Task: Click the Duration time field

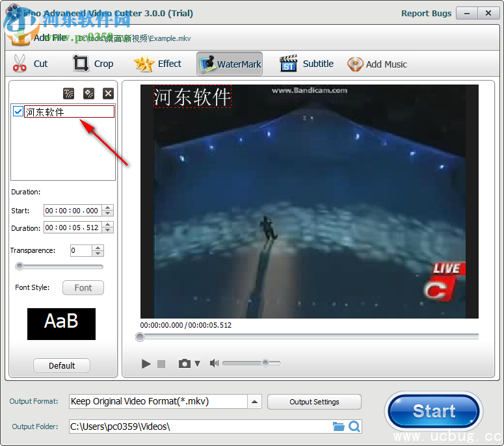Action: click(73, 228)
